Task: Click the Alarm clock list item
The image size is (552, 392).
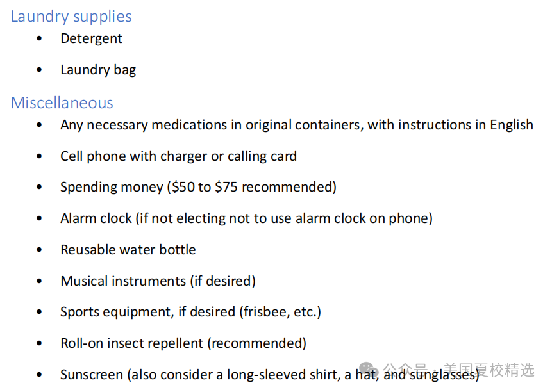Action: pos(246,218)
